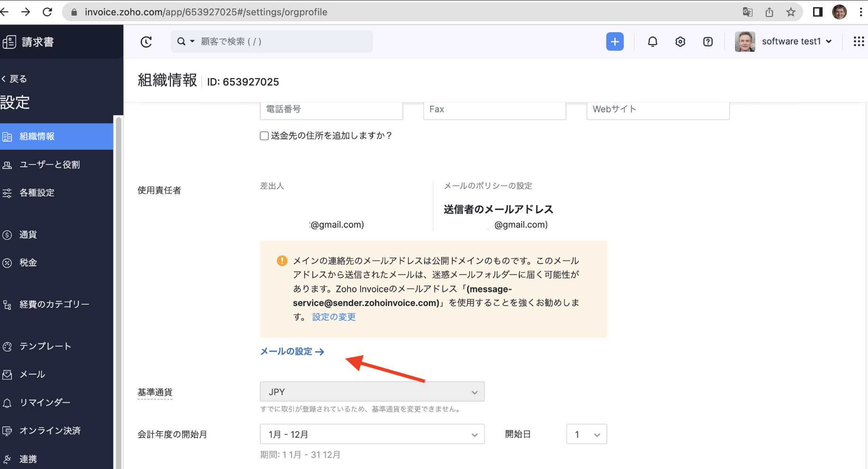
Task: Expand the 基準通貨 JPY dropdown
Action: pos(372,392)
